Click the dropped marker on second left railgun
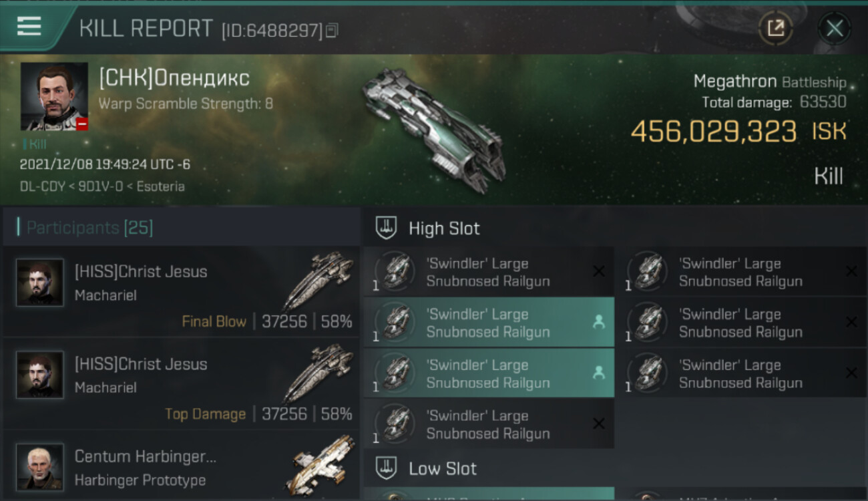This screenshot has height=501, width=868. click(x=599, y=322)
